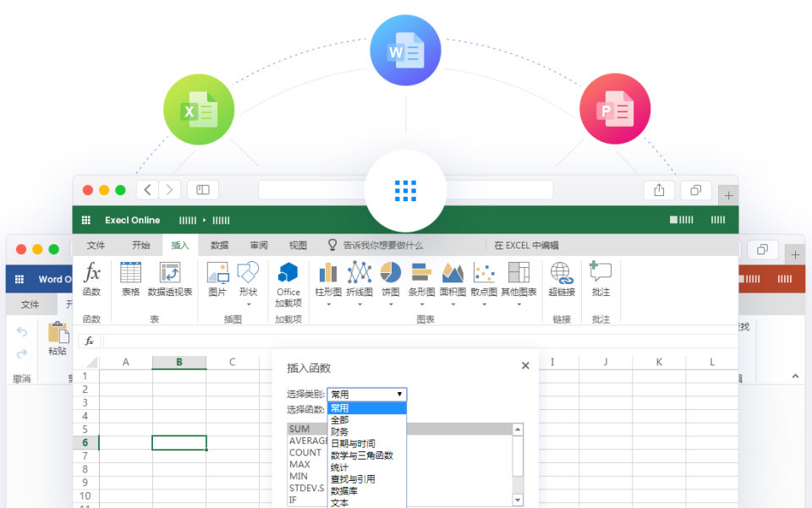Insert a 图片 picture
The width and height of the screenshot is (812, 508).
coord(217,279)
